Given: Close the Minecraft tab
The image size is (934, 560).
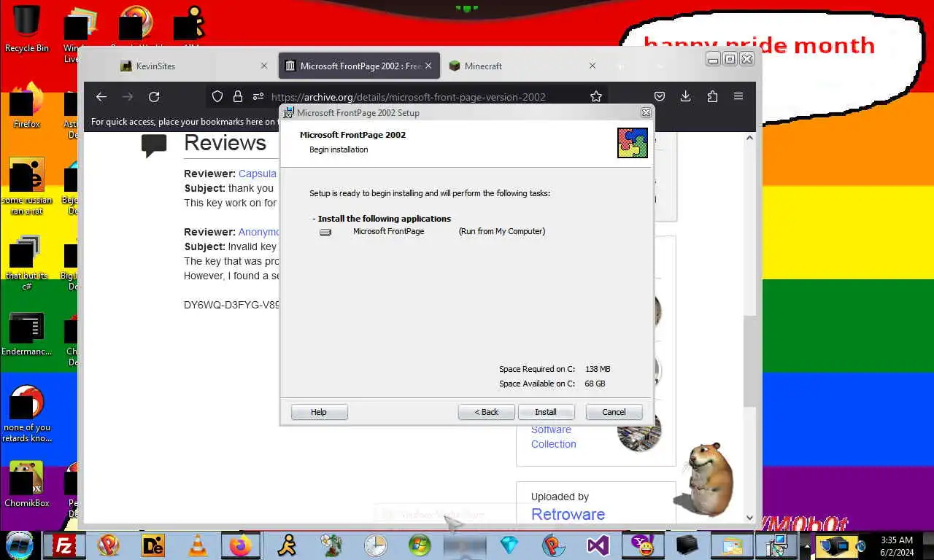Looking at the screenshot, I should point(593,66).
